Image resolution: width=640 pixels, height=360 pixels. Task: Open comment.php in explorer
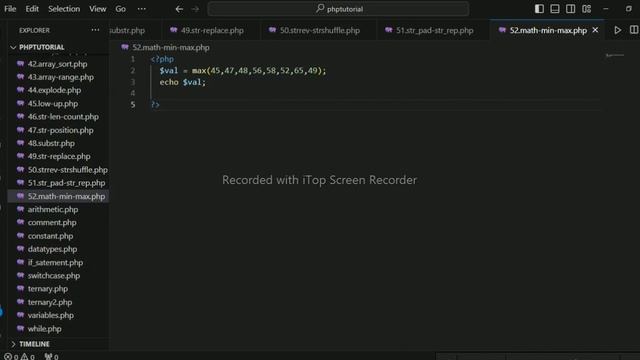(x=58, y=222)
